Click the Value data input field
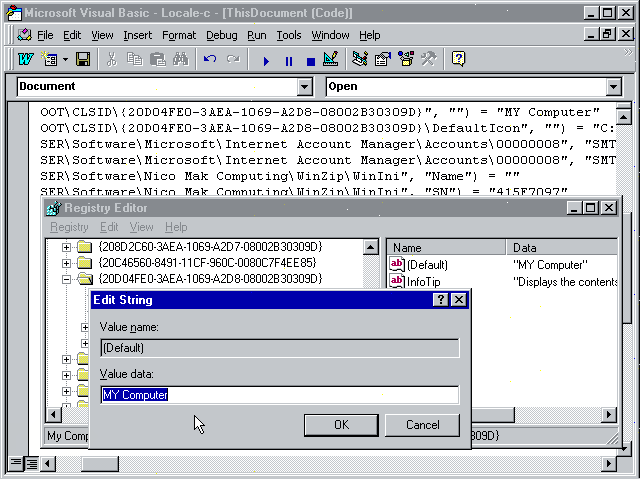The height and width of the screenshot is (480, 640). click(x=280, y=395)
